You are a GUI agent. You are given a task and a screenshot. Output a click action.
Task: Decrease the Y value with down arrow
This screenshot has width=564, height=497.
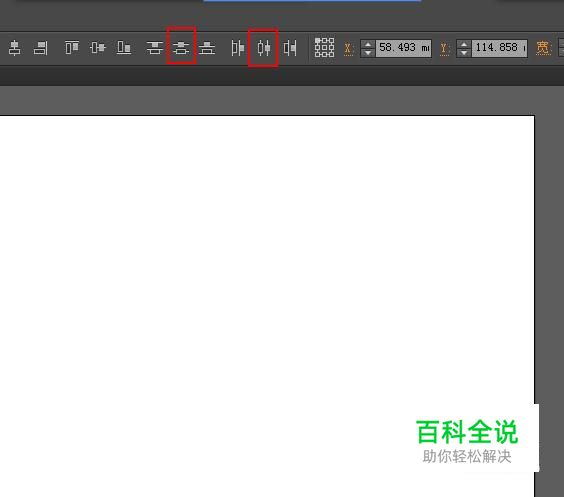click(x=464, y=53)
